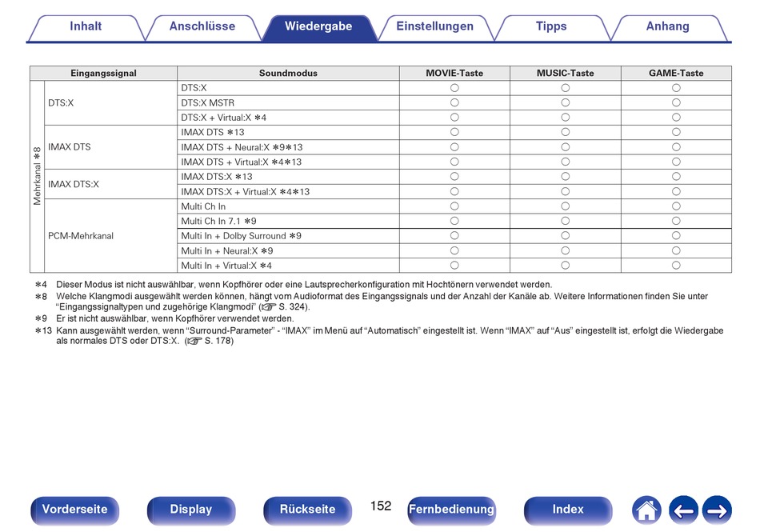Click the MOVIE-Taste circle for DTS:X MSTR
Viewport: 760px width, 532px height.
pos(454,102)
